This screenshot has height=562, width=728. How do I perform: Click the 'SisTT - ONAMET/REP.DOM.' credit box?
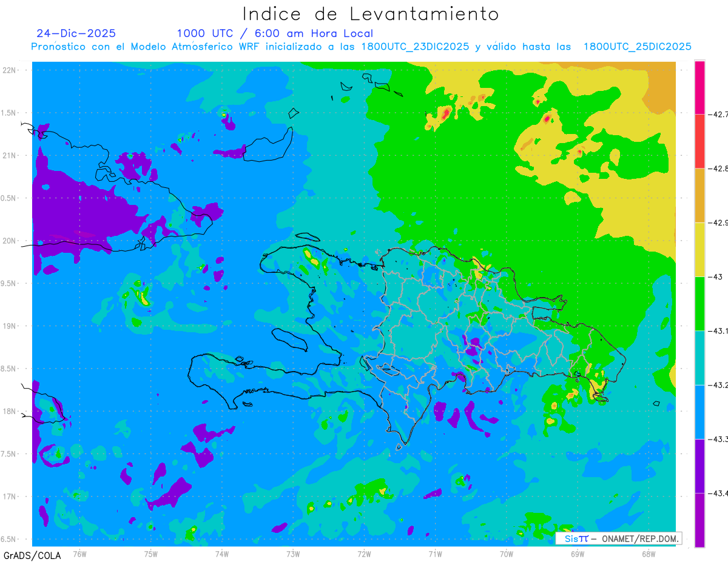pyautogui.click(x=618, y=538)
